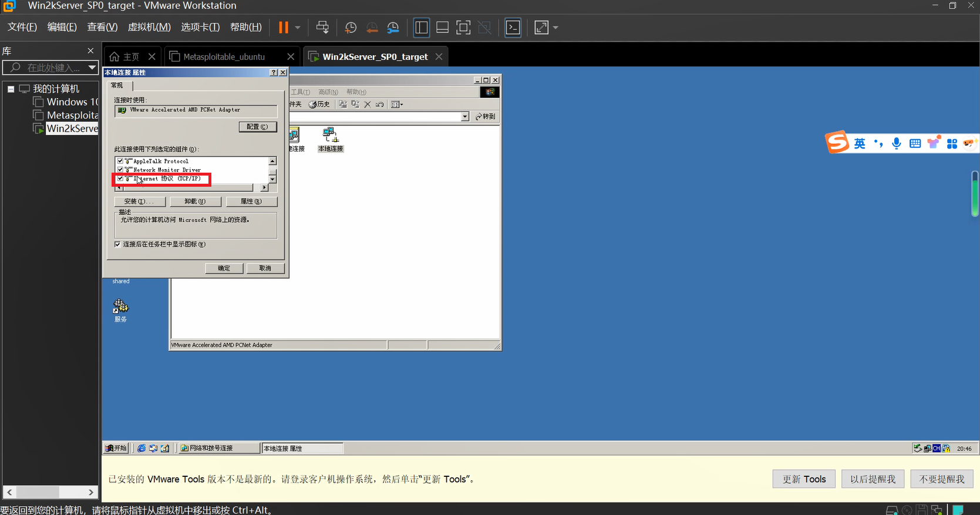Open the 选项卡(T) menu
Image resolution: width=980 pixels, height=515 pixels.
pos(200,27)
